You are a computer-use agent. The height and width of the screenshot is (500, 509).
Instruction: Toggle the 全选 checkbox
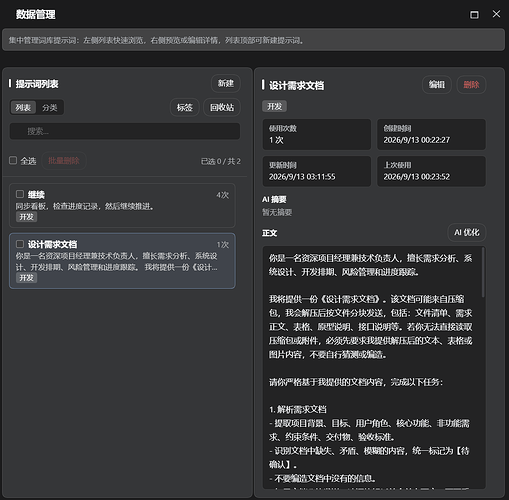(13, 160)
